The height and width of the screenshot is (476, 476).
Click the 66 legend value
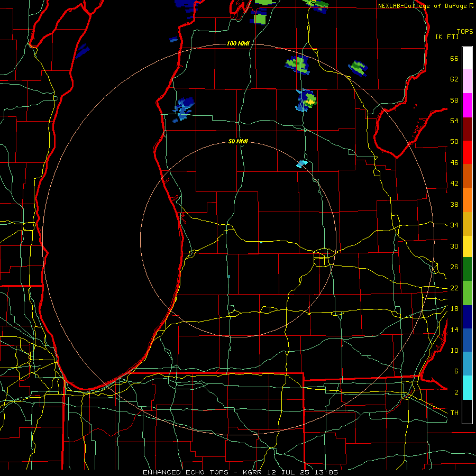[x=454, y=59]
